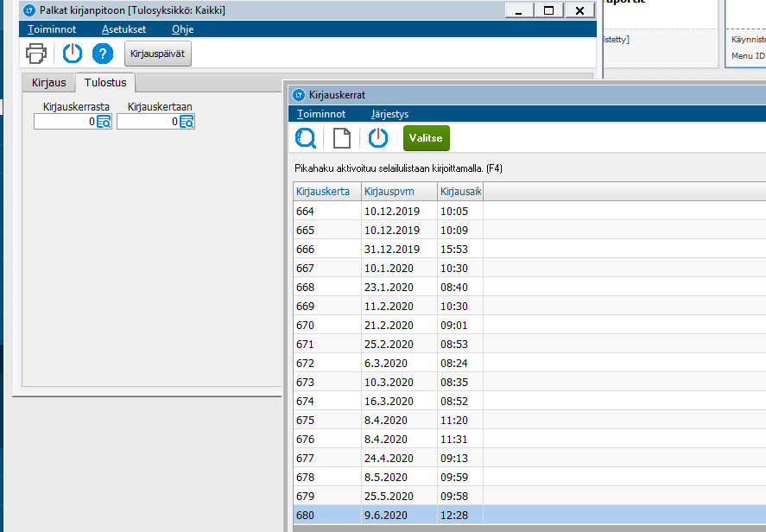Select the Tulostus tab
Viewport: 766px width, 532px height.
[x=105, y=83]
